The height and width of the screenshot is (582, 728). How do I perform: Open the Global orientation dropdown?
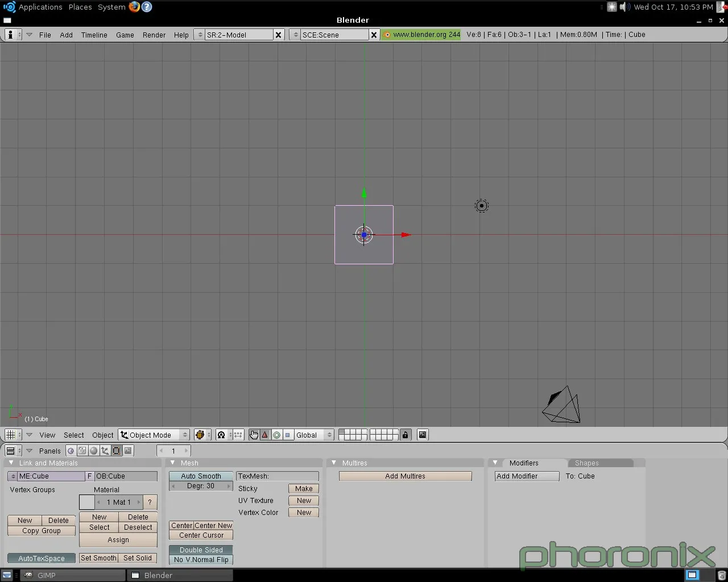[314, 435]
